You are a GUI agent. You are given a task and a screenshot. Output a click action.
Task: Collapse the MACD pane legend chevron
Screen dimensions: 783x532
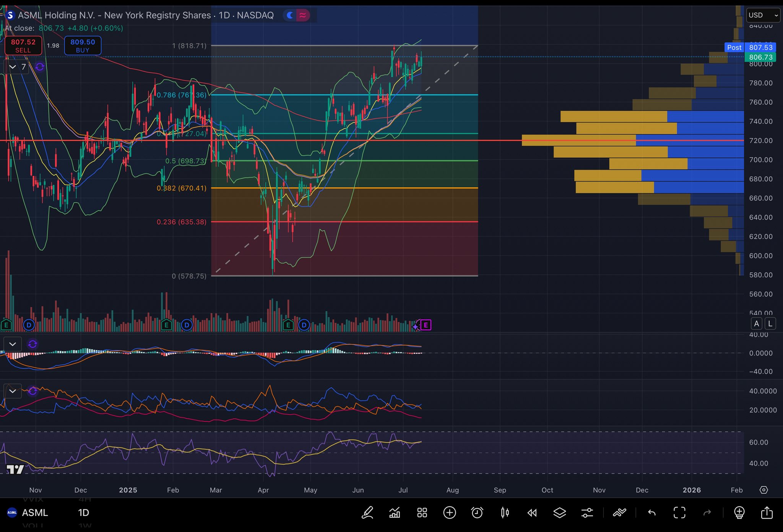13,344
